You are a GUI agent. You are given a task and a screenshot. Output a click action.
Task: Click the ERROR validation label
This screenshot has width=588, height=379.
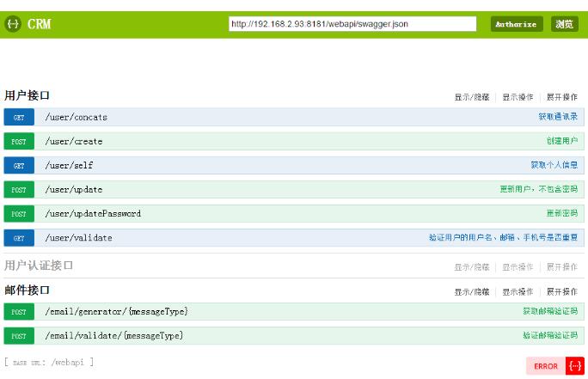pos(546,366)
